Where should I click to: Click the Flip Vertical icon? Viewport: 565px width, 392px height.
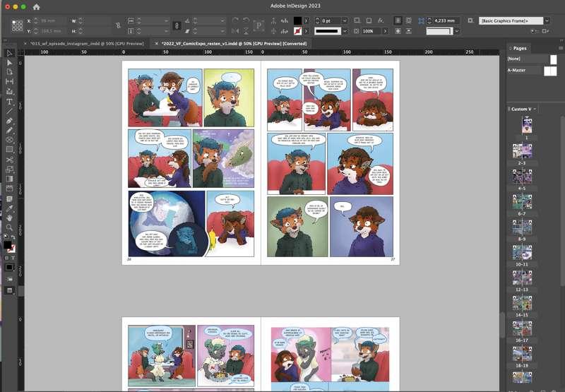(x=246, y=31)
